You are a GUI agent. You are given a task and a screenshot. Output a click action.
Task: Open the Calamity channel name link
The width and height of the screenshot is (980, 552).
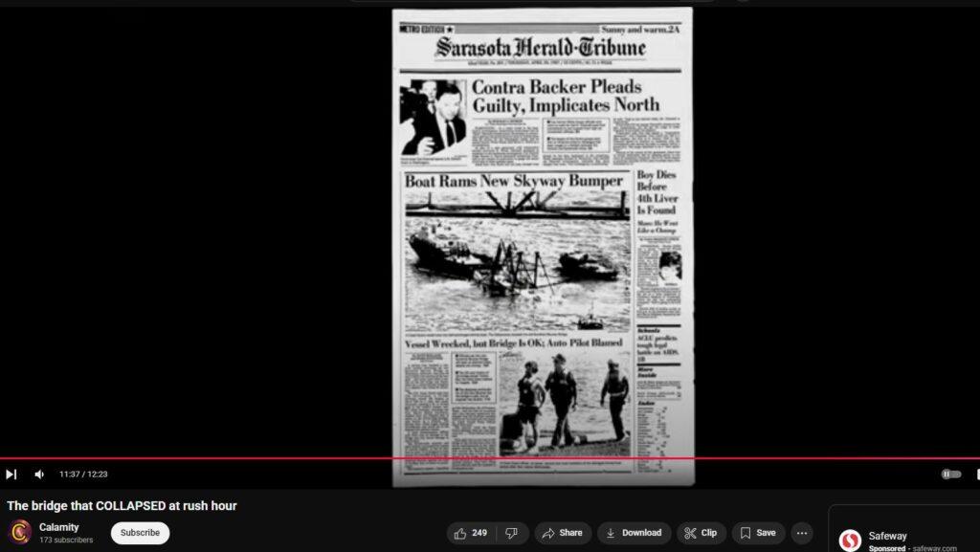point(58,528)
